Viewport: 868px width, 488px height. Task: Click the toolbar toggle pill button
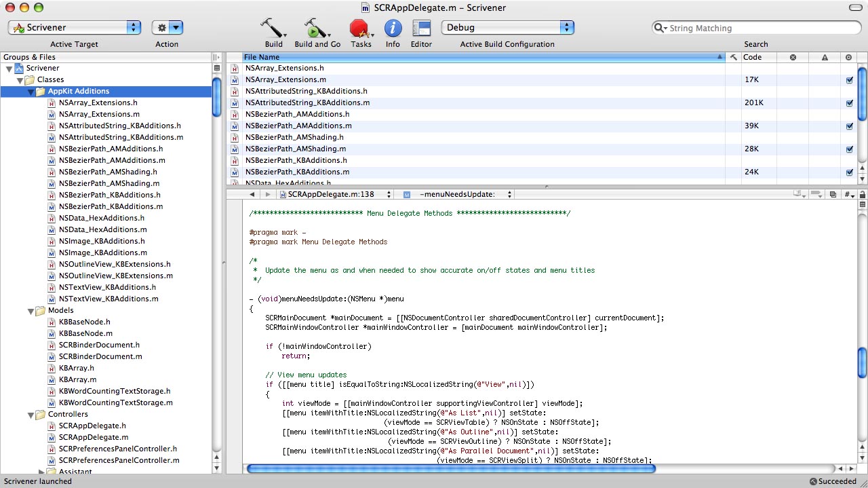tap(857, 7)
